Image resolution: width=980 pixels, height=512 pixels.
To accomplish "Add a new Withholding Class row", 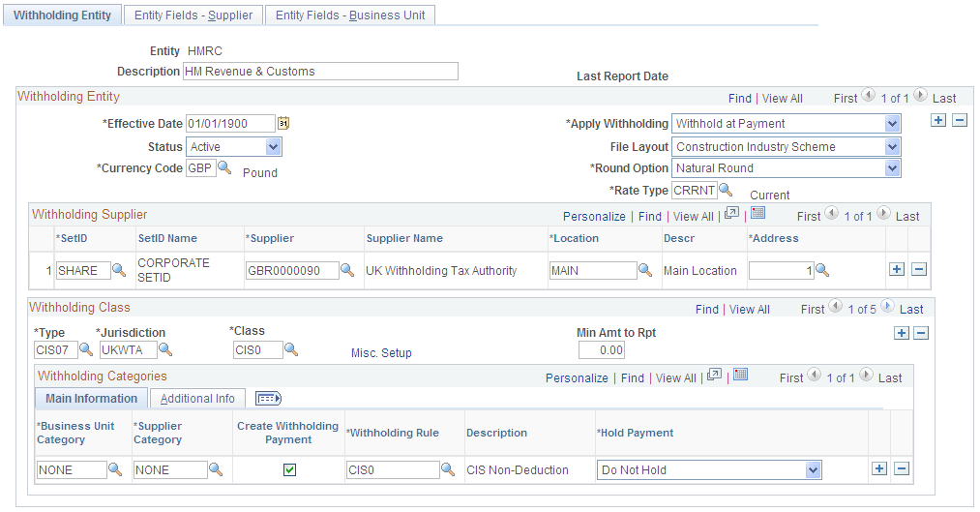I will pos(902,333).
